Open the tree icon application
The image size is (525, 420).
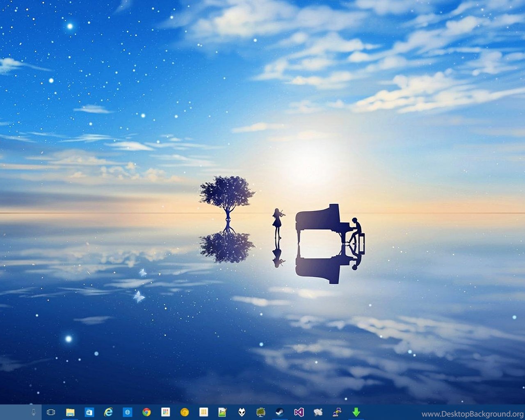coord(261,412)
